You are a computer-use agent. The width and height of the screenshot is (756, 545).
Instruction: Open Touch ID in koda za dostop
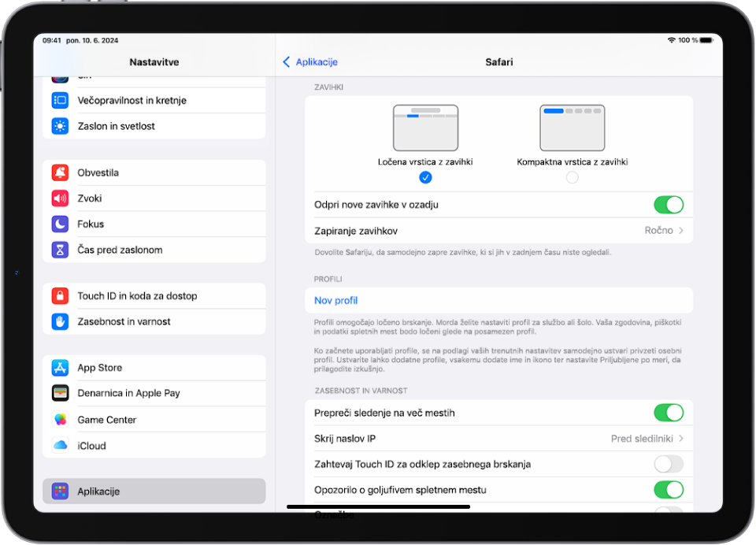[x=154, y=295]
